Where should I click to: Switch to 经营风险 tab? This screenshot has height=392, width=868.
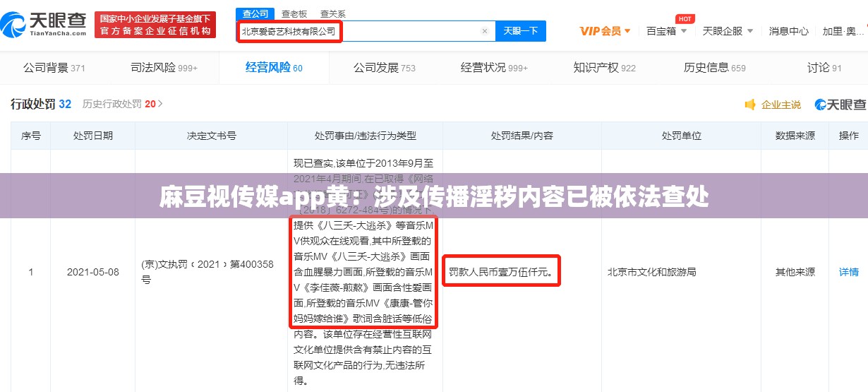click(274, 68)
